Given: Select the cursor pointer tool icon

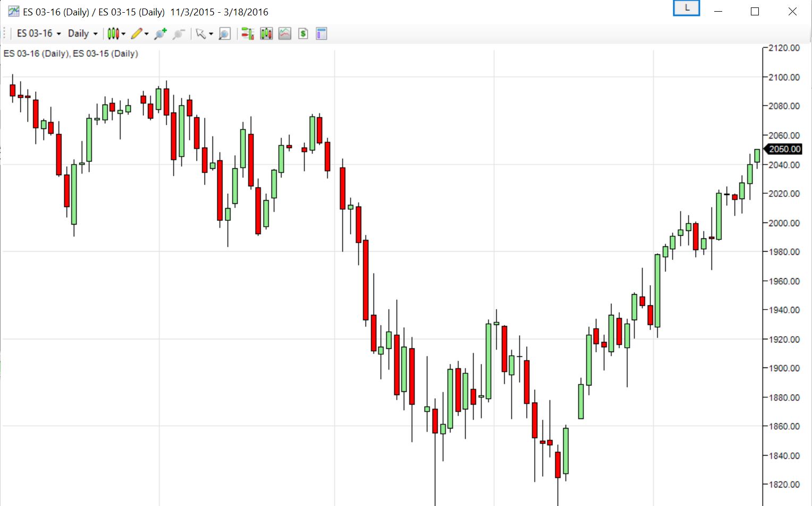Looking at the screenshot, I should point(200,34).
